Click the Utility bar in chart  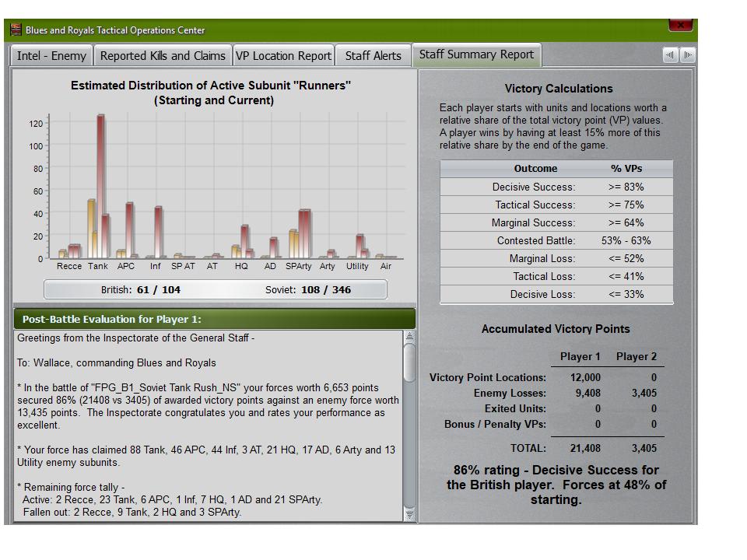360,247
